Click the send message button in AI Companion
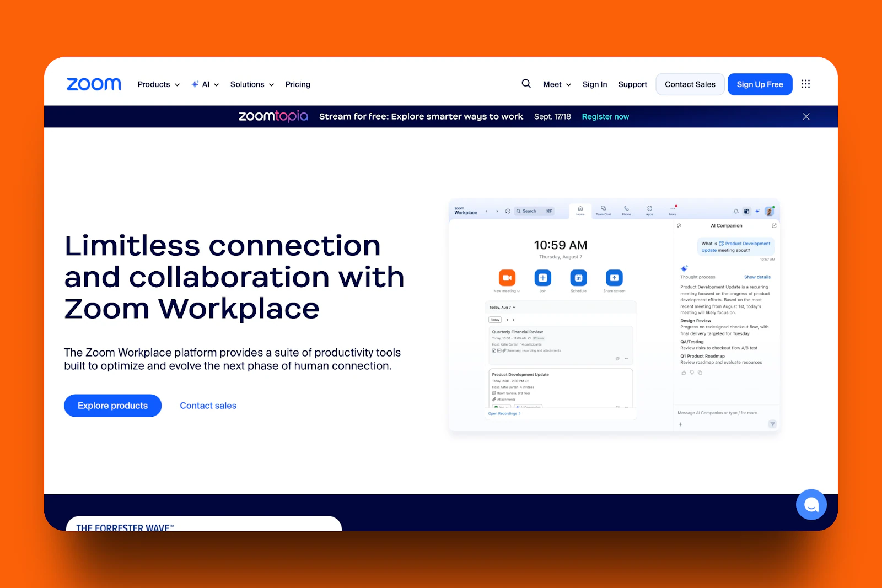Image resolution: width=882 pixels, height=588 pixels. coord(772,424)
